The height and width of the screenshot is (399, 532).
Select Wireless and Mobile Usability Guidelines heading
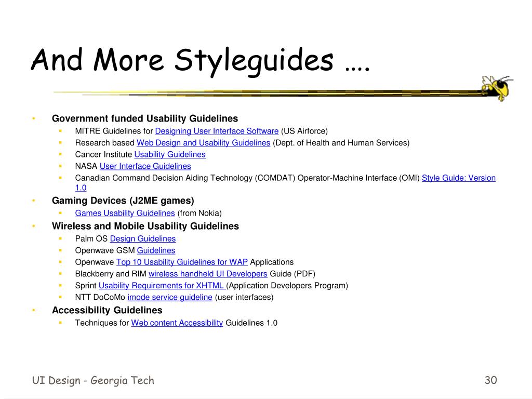coord(145,227)
